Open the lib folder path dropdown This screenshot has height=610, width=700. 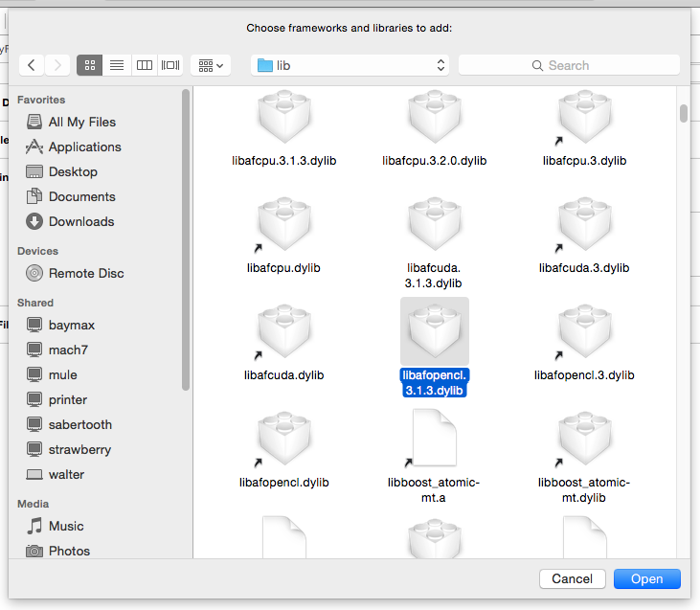(350, 65)
